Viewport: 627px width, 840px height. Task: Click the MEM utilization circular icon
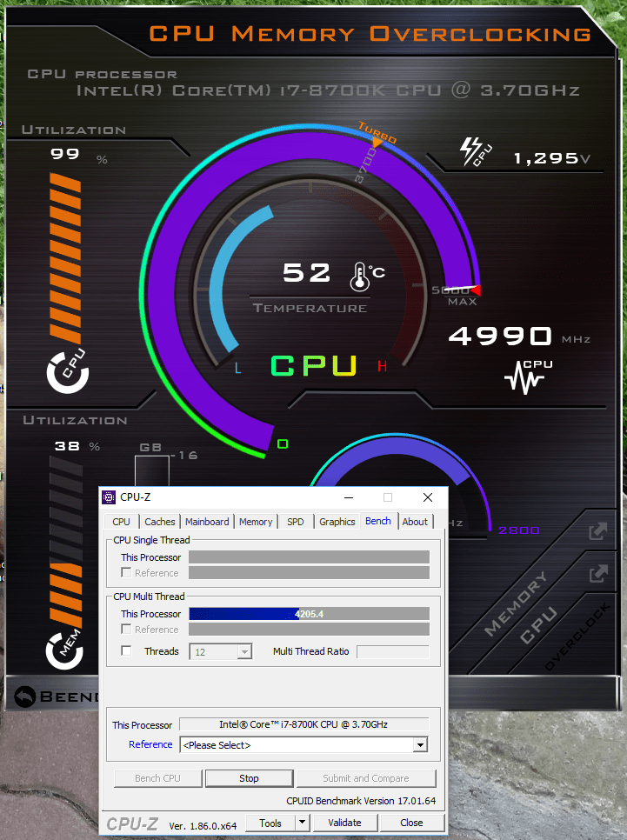coord(64,651)
